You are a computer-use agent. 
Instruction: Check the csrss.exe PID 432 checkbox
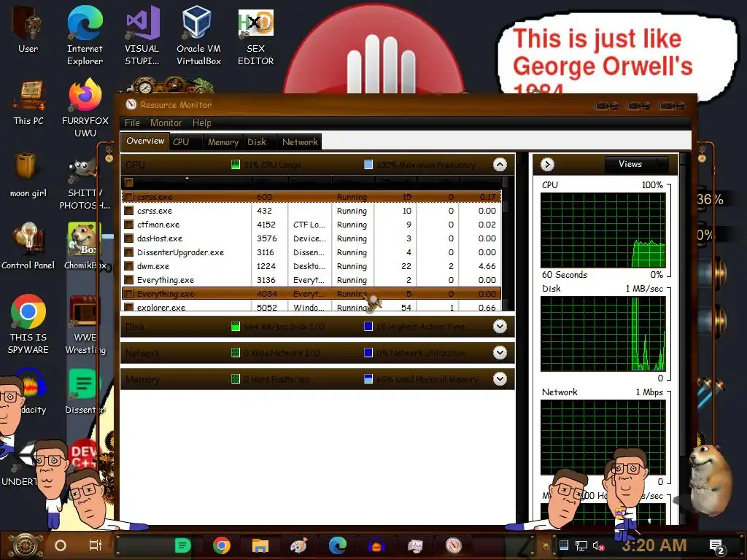pyautogui.click(x=128, y=211)
